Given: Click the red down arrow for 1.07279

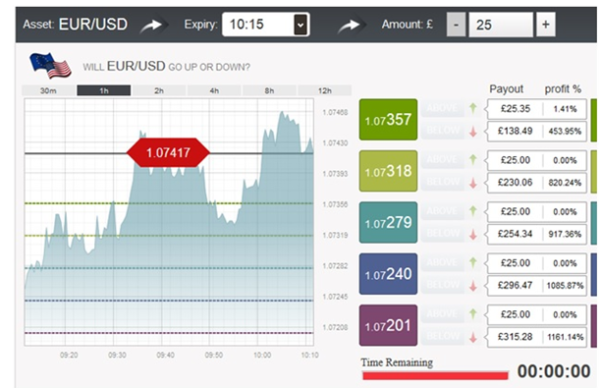Looking at the screenshot, I should tap(473, 235).
